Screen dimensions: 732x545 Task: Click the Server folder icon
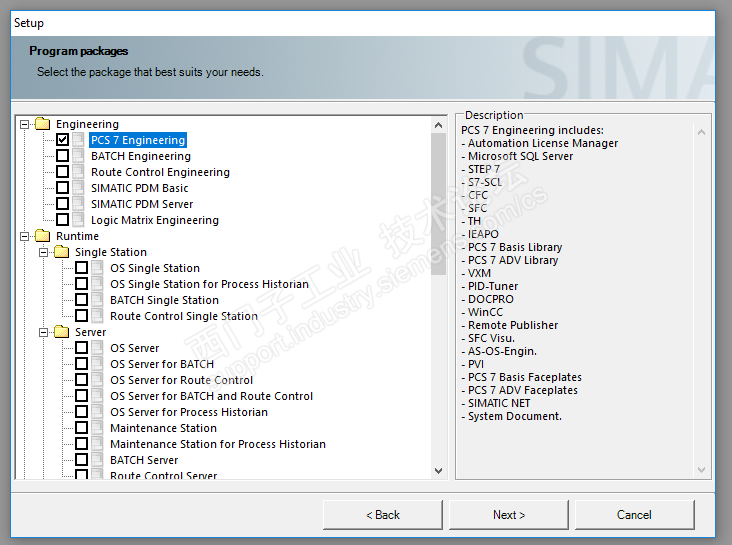[x=62, y=332]
